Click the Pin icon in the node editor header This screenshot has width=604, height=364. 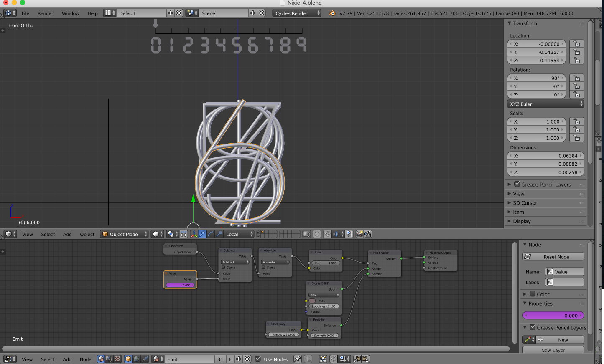point(298,359)
